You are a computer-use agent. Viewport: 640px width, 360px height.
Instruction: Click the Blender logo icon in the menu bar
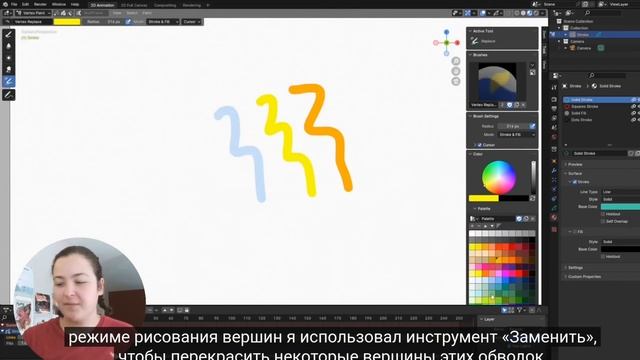pos(5,4)
